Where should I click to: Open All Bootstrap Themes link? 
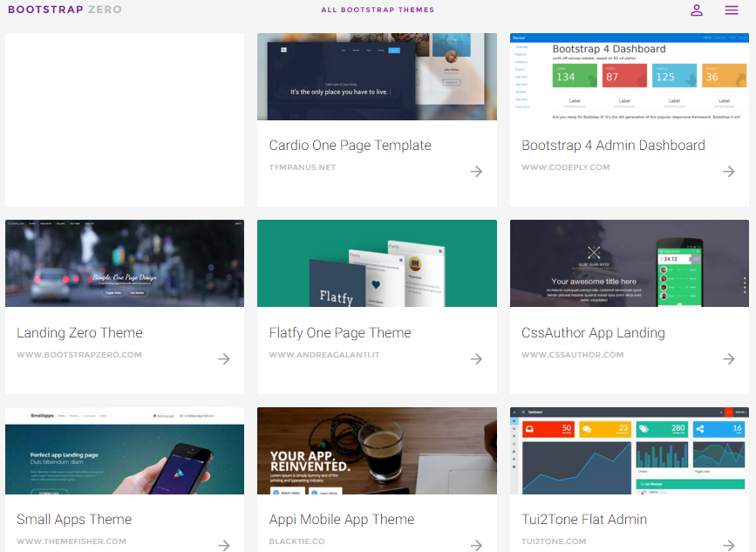click(x=378, y=10)
